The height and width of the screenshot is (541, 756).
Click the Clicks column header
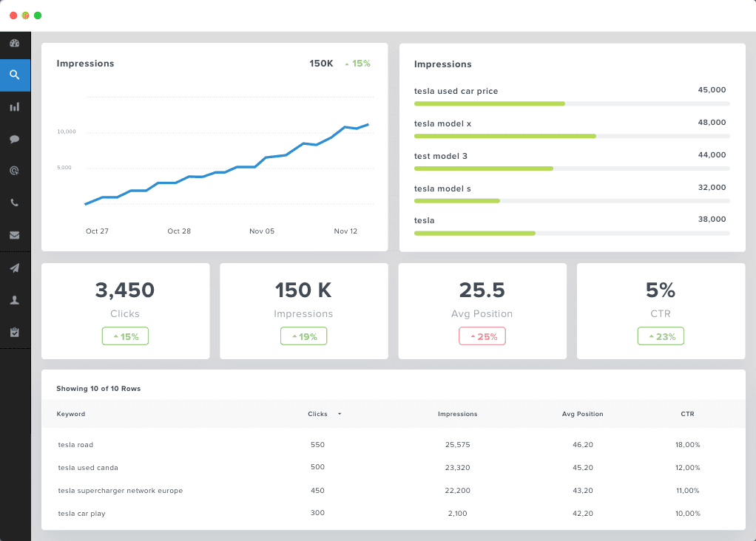pos(317,414)
